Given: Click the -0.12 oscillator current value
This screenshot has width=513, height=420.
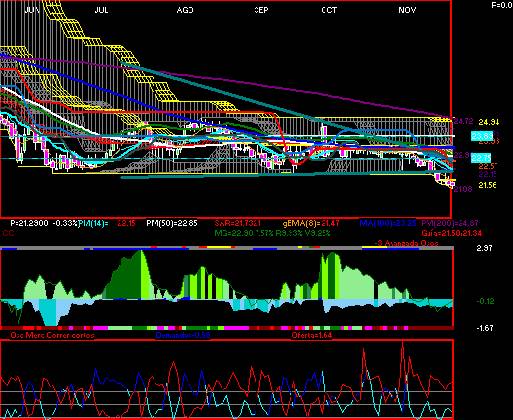Looking at the screenshot, I should (485, 301).
